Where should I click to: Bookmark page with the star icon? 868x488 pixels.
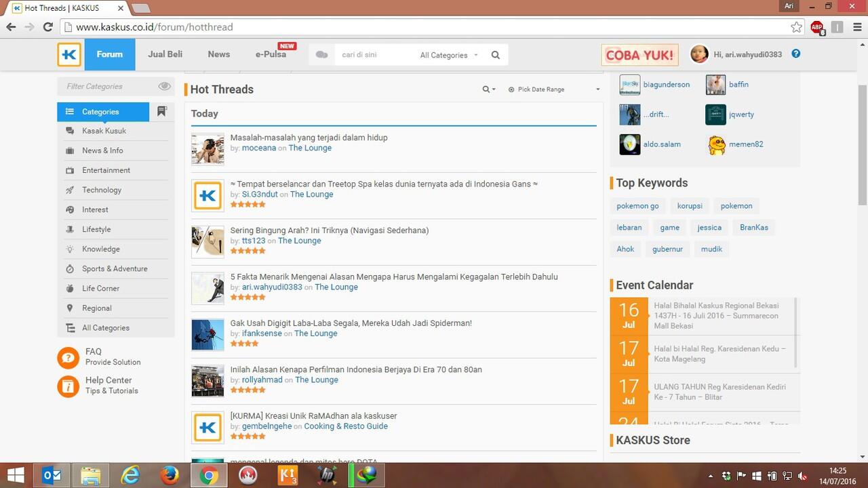[796, 27]
